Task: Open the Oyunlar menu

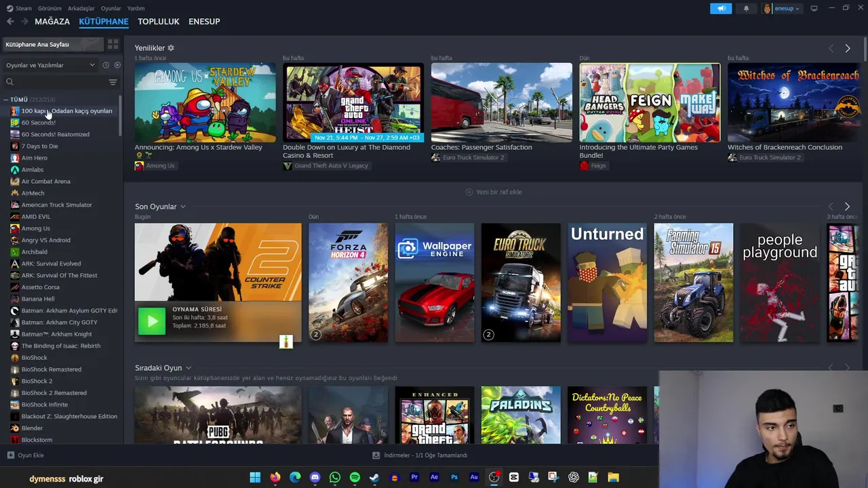Action: tap(111, 9)
